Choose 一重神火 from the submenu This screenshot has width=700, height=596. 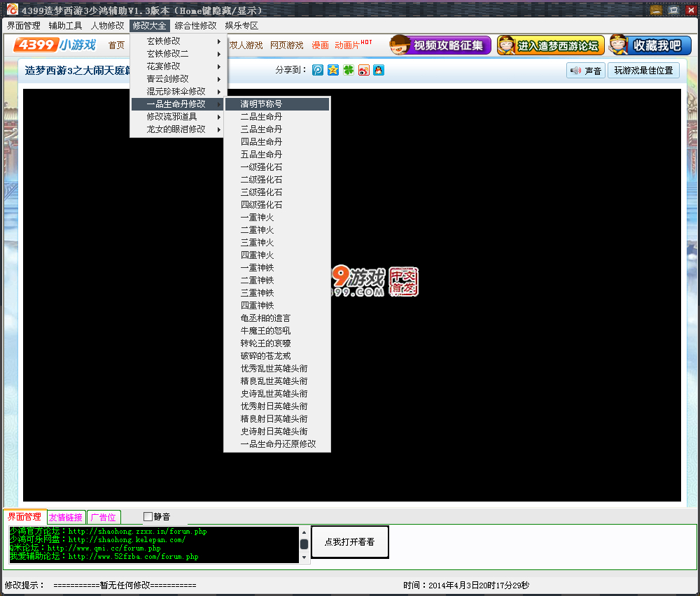[x=277, y=218]
